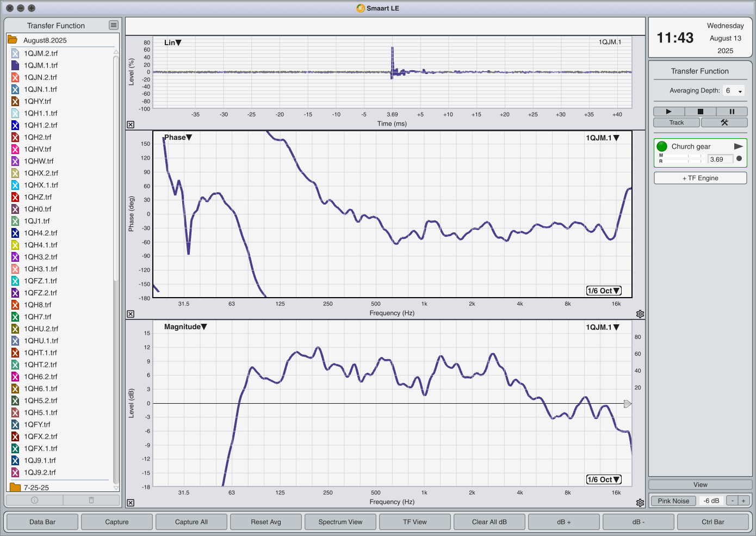756x536 pixels.
Task: Click the Capture All button
Action: tap(191, 522)
